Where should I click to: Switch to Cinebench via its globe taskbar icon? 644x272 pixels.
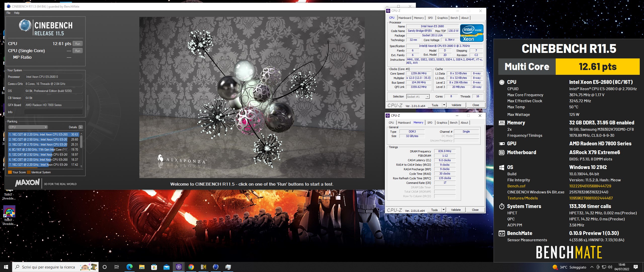[216, 267]
